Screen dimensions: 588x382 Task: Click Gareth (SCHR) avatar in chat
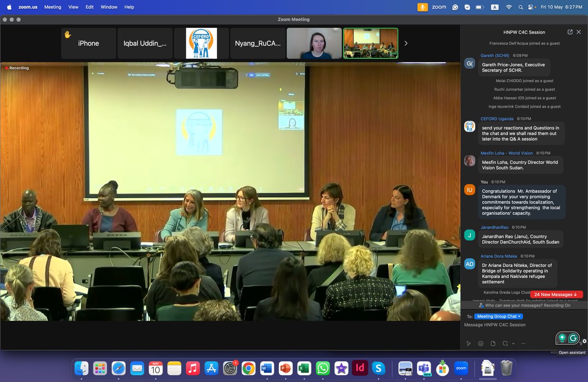469,63
